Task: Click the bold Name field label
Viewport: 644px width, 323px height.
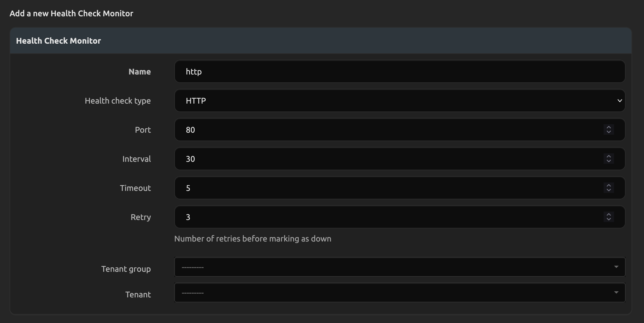Action: click(x=140, y=72)
